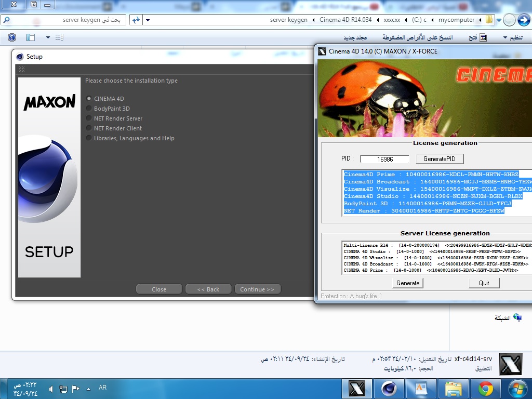Image resolution: width=532 pixels, height=399 pixels.
Task: Click the network icon in the system tray
Action: [x=63, y=389]
